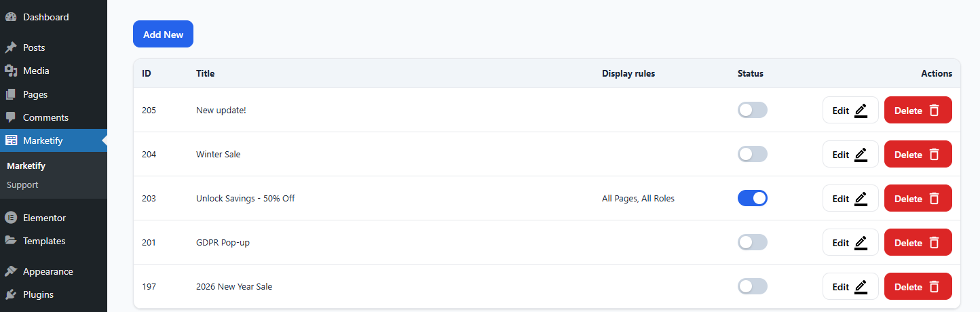
Task: Click the Marketify menu icon
Action: click(11, 140)
